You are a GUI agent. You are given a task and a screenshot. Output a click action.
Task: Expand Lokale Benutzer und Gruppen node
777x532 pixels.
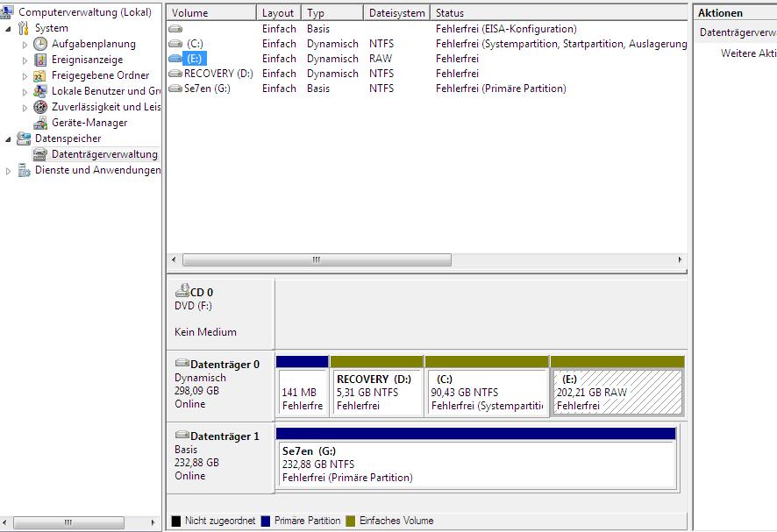[25, 92]
